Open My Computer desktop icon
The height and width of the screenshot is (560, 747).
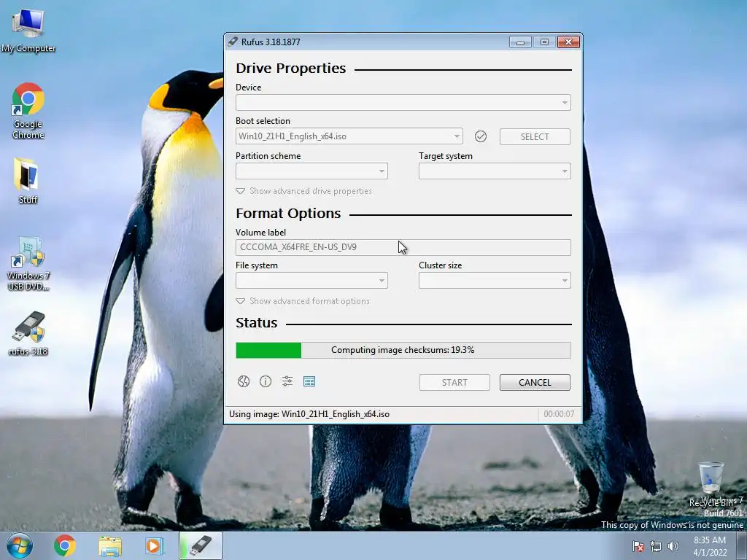pyautogui.click(x=28, y=30)
